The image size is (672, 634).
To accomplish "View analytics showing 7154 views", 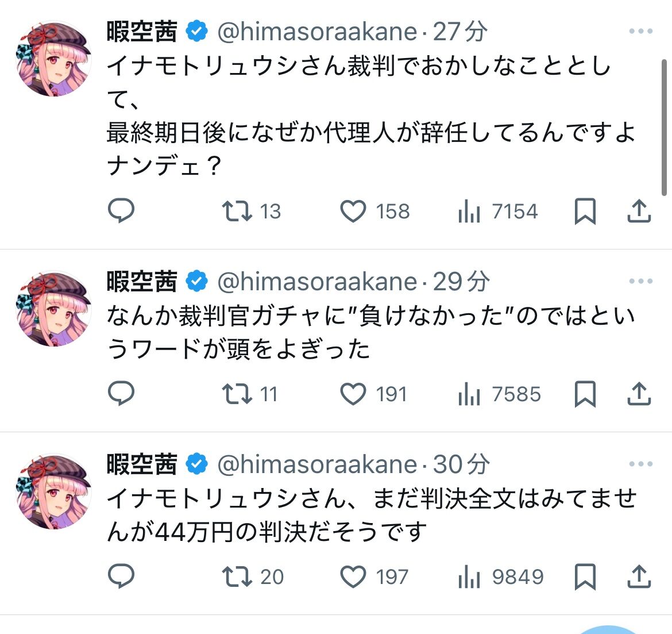I will [469, 211].
